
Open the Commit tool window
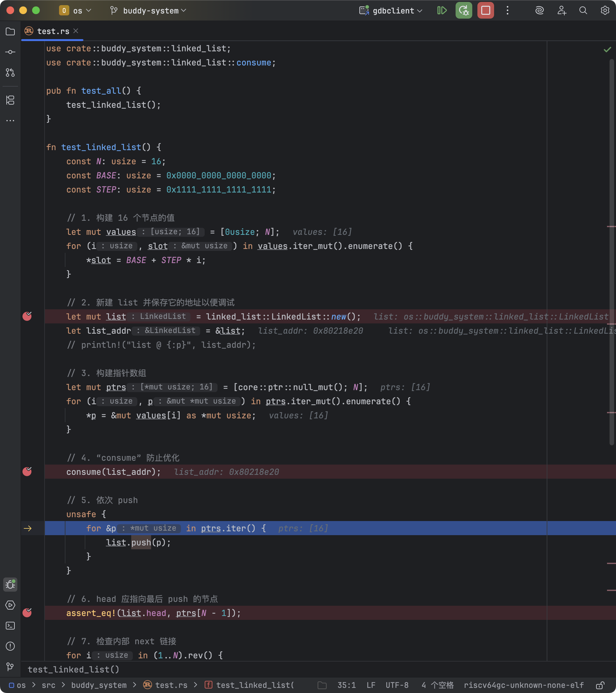(10, 52)
